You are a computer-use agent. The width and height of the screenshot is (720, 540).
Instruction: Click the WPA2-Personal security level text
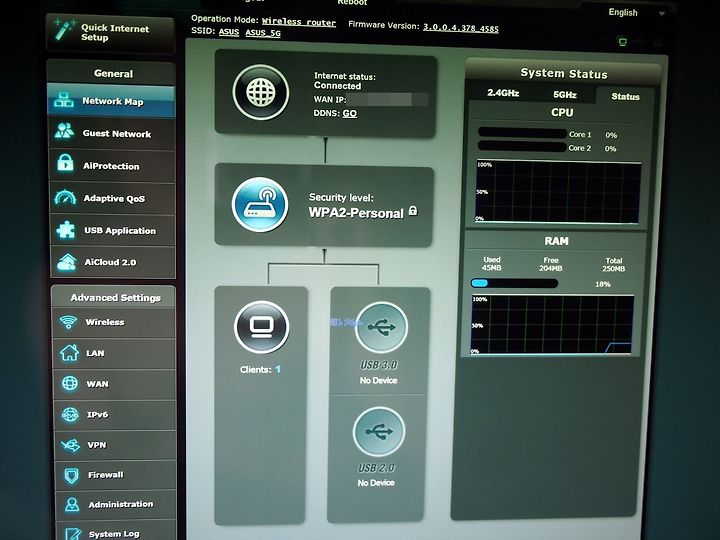tap(356, 213)
